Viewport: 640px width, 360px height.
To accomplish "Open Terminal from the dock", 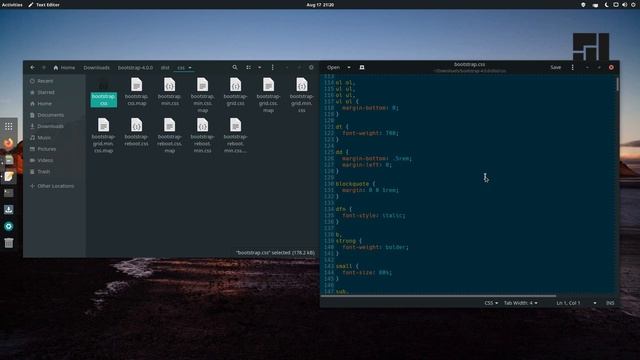I will point(9,193).
